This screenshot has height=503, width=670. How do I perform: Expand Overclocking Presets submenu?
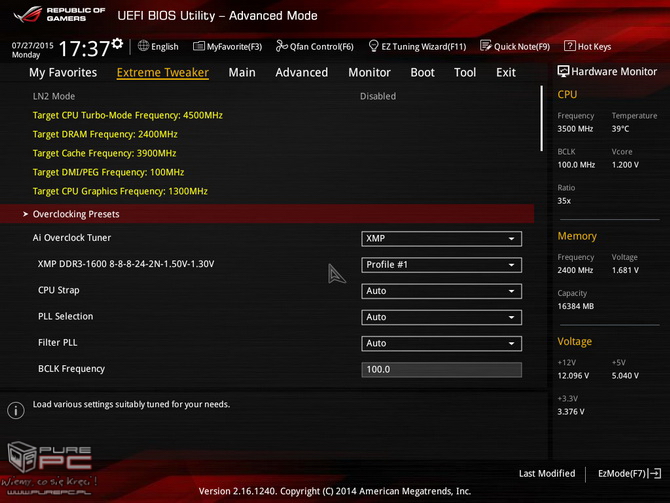pyautogui.click(x=267, y=214)
